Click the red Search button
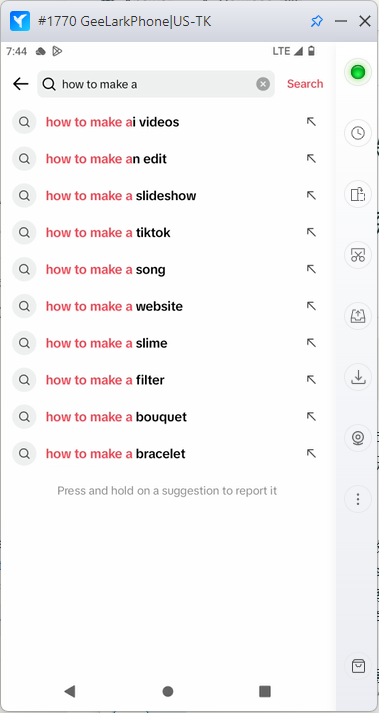Image resolution: width=379 pixels, height=713 pixels. coord(305,84)
